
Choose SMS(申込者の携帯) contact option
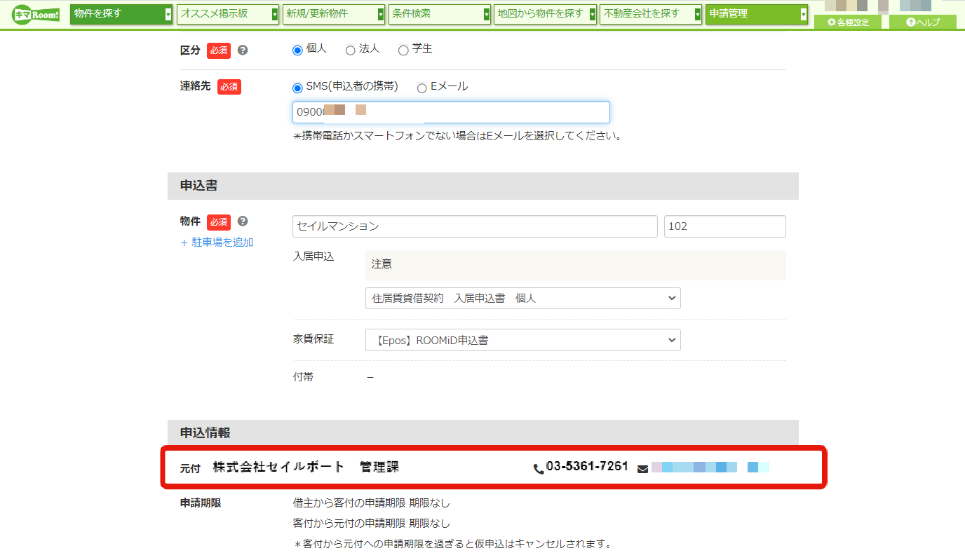point(297,88)
